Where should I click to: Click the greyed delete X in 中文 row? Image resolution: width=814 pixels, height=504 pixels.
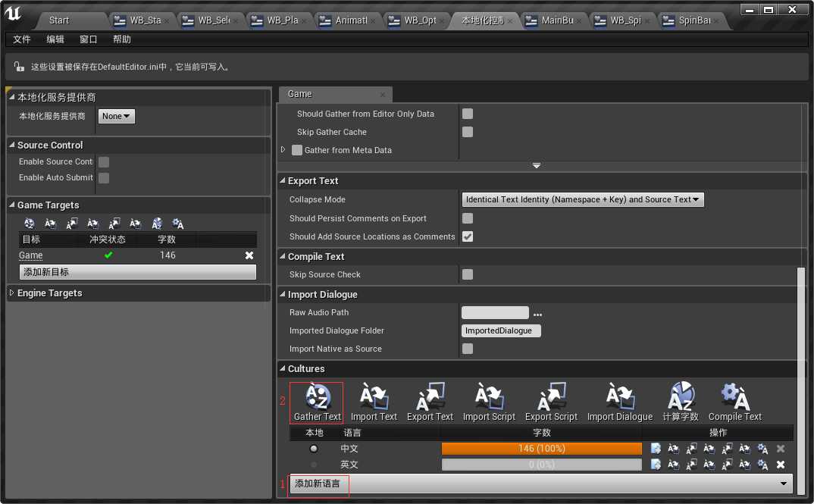tap(780, 449)
